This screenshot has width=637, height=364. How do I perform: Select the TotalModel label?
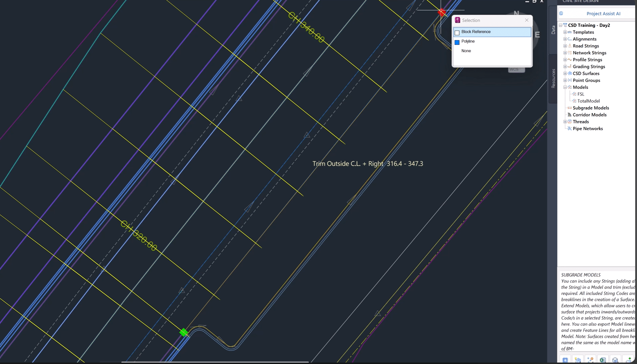(x=588, y=101)
